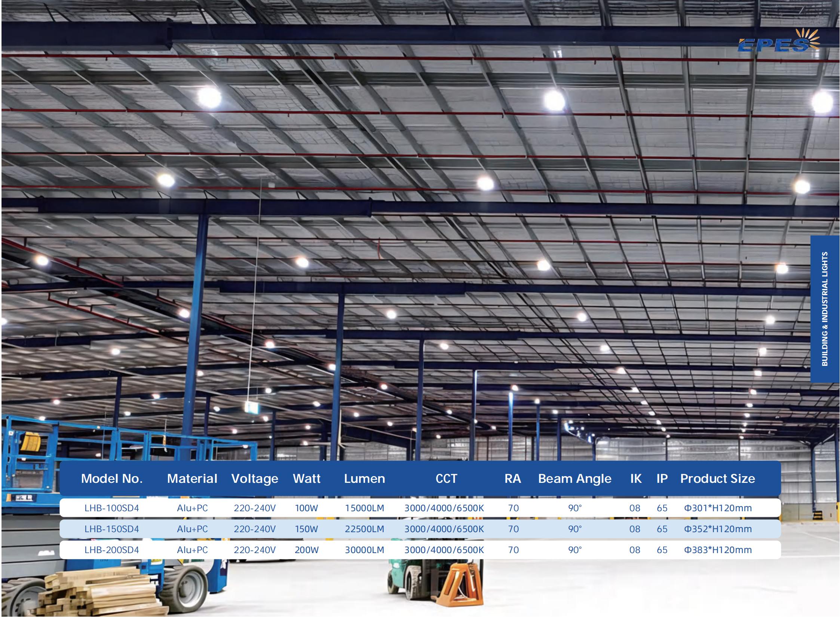Image resolution: width=840 pixels, height=617 pixels.
Task: Click the Product Size column header
Action: (x=718, y=478)
